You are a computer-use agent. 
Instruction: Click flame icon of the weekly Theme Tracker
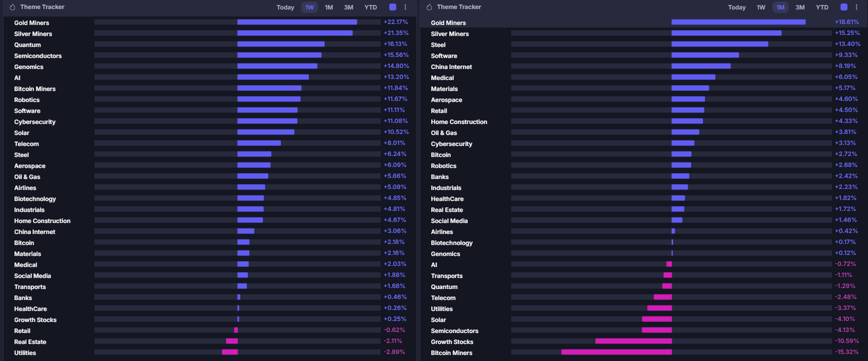12,7
